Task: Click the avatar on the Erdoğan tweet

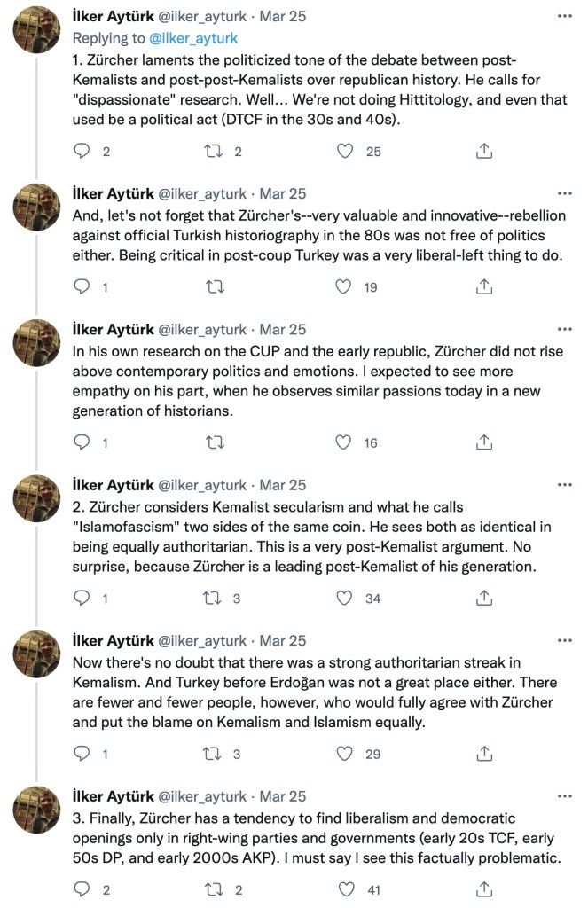Action: pos(36,655)
